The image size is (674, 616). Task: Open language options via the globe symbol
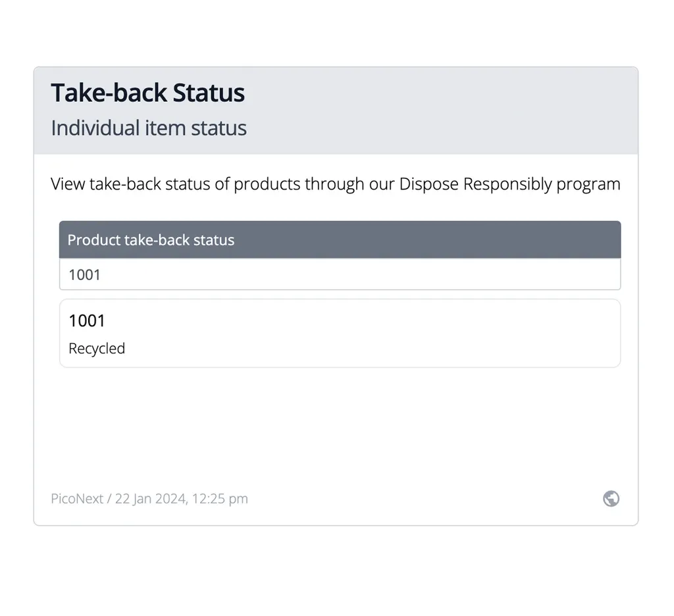coord(610,498)
